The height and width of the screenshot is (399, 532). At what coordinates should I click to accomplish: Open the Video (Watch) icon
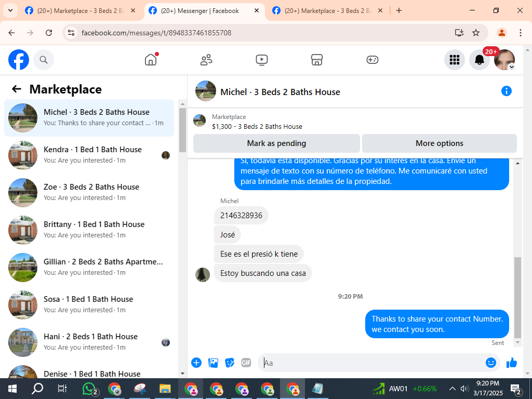point(262,60)
